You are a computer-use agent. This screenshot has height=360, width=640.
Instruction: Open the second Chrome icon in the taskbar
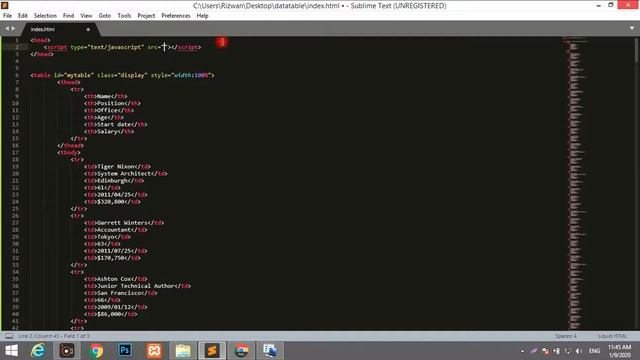tap(241, 351)
